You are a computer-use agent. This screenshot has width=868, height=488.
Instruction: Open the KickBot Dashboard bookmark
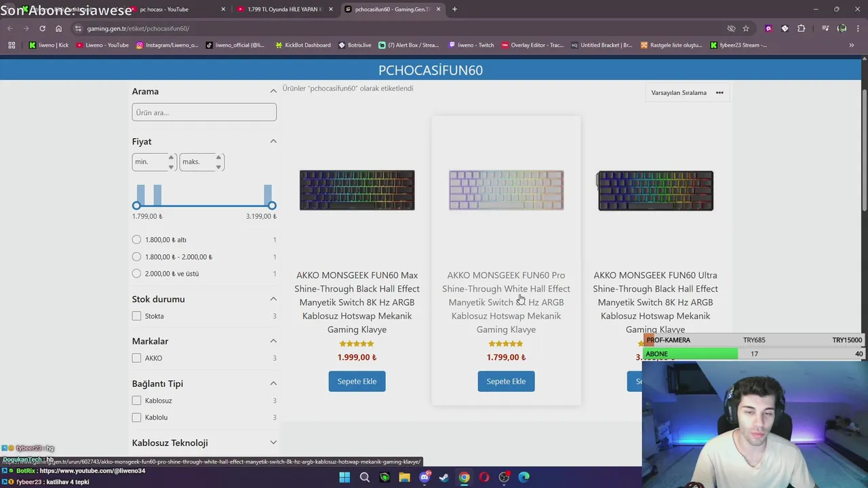[x=303, y=45]
